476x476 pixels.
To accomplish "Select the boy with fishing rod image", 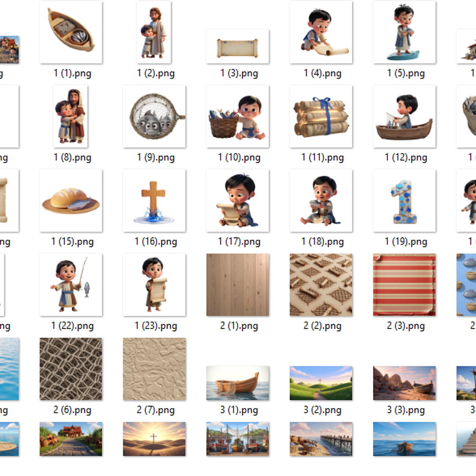I will point(71,285).
